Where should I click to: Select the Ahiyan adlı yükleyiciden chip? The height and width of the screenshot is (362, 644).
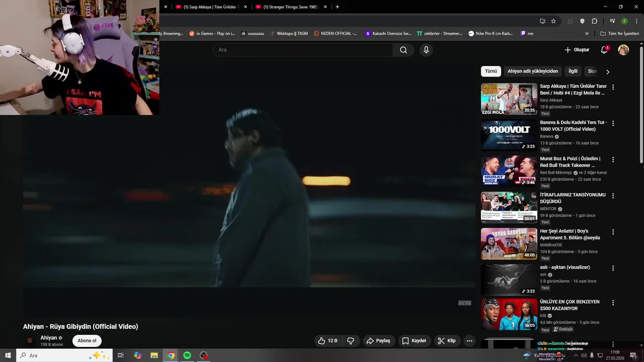tap(532, 71)
